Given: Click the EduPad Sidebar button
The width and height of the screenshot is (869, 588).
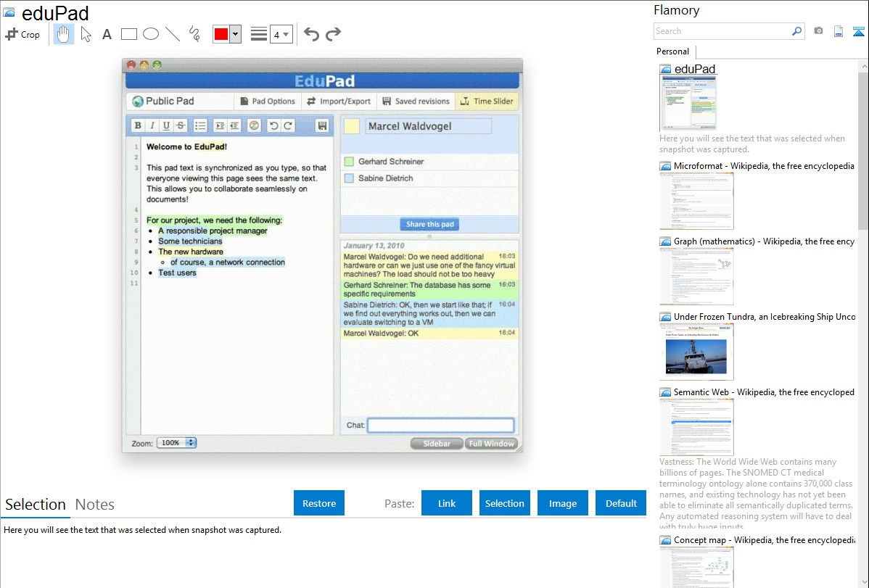Looking at the screenshot, I should pyautogui.click(x=437, y=444).
